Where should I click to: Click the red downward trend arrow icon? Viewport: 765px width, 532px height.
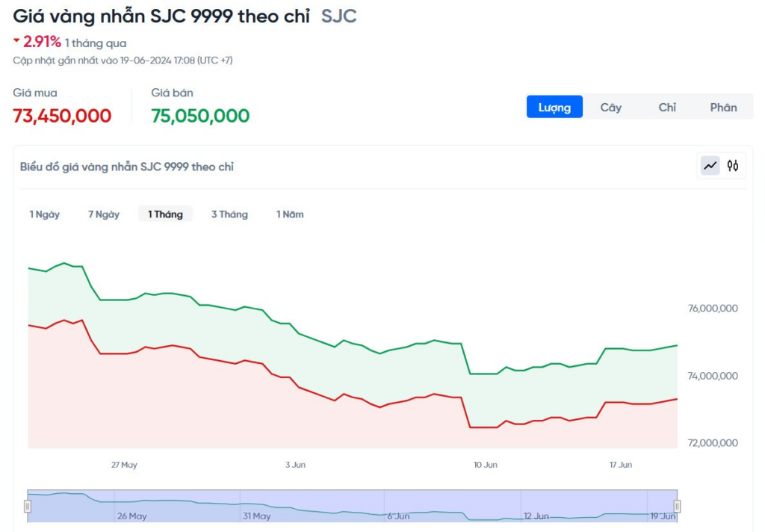pos(16,40)
